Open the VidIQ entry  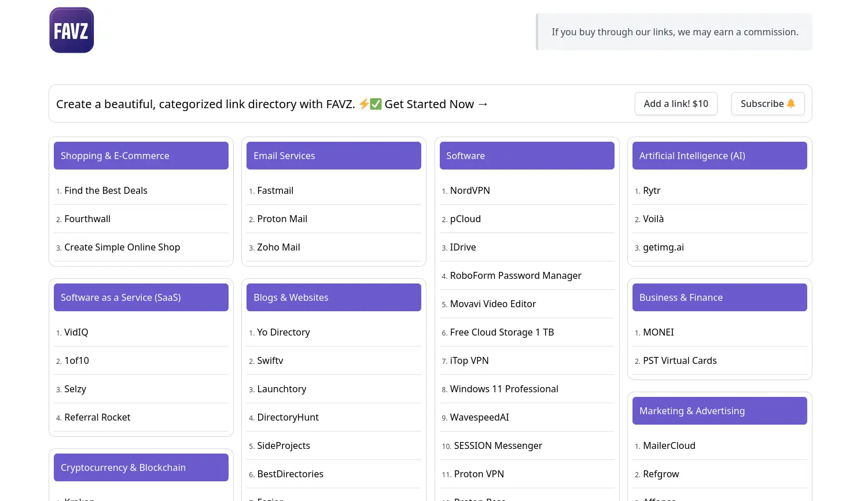[x=76, y=332]
